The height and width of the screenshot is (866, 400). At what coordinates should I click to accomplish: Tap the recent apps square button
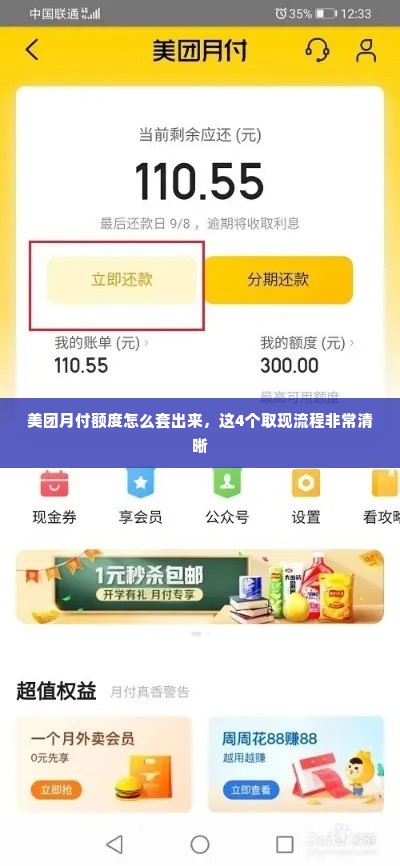[x=285, y=844]
